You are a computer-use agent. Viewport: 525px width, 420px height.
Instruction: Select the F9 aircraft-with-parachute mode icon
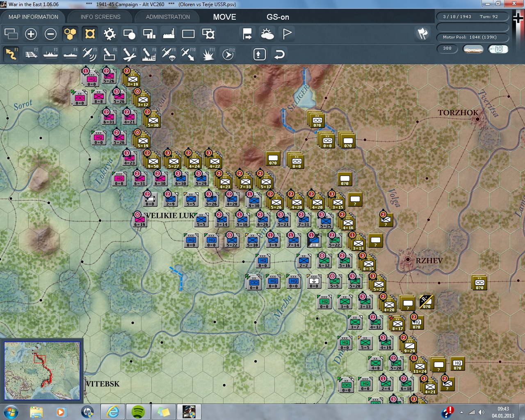[x=169, y=54]
